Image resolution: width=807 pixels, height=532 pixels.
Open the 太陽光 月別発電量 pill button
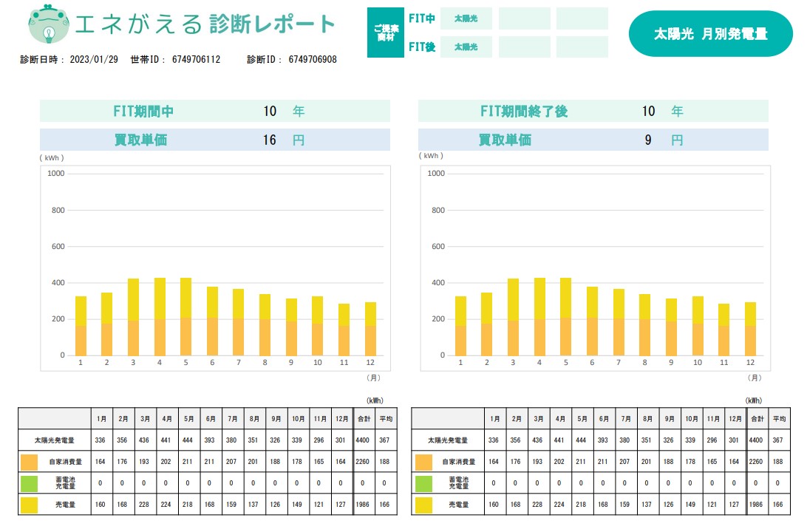coord(710,34)
